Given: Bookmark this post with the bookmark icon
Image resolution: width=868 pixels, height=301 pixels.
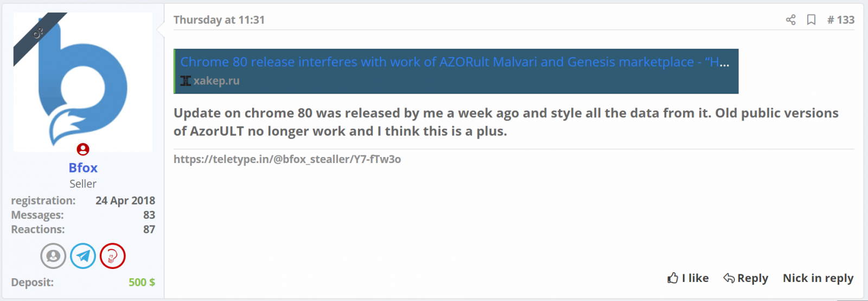Looking at the screenshot, I should pyautogui.click(x=811, y=20).
